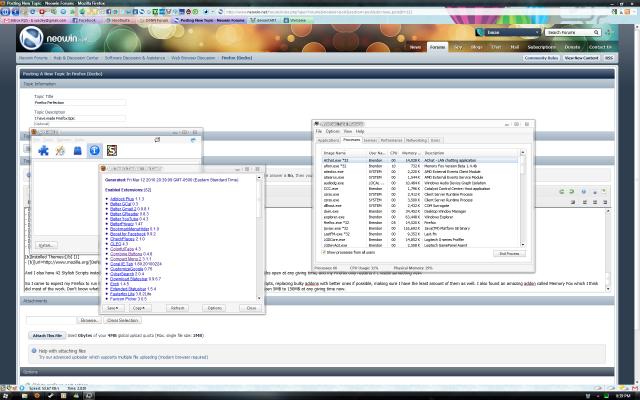
Task: Select the firefox.exe row in the process list
Action: point(420,223)
